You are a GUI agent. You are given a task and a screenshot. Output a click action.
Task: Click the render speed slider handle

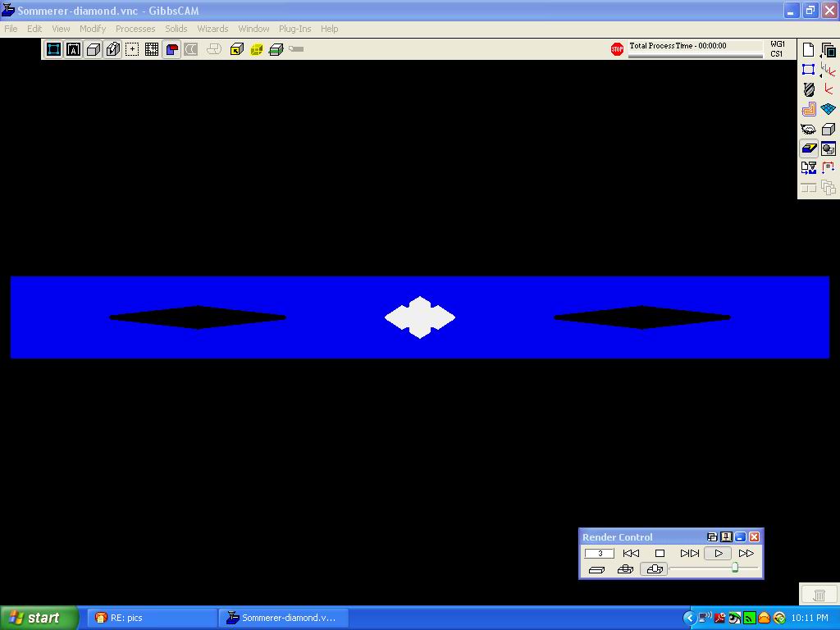click(x=735, y=568)
